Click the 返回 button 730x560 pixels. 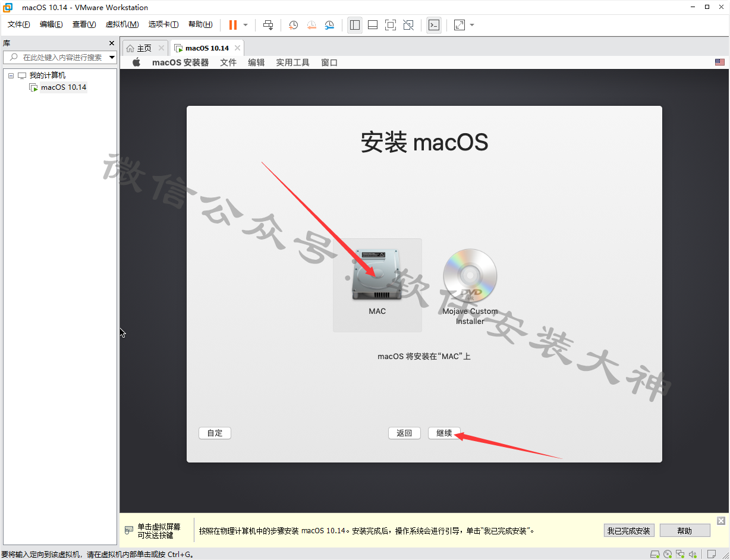click(404, 433)
